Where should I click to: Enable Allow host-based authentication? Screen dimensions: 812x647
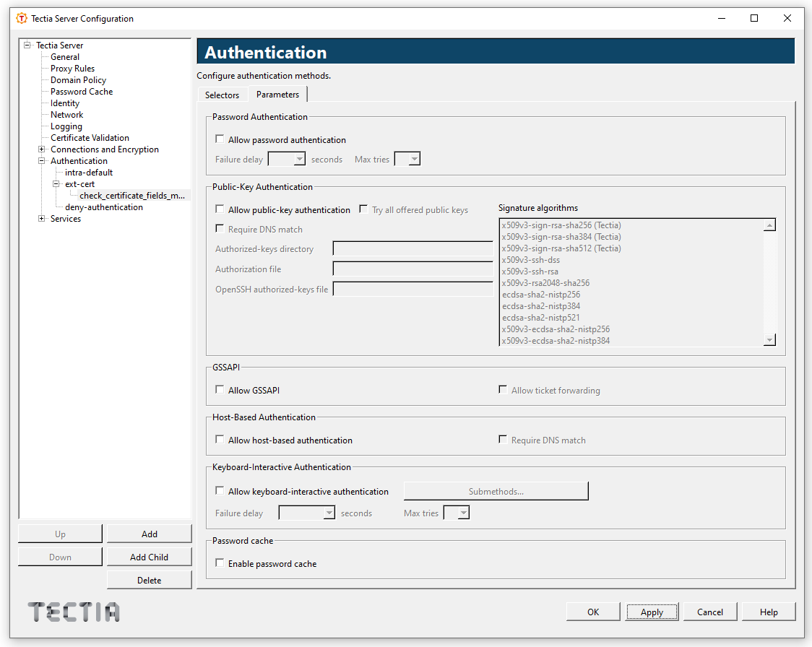(220, 440)
